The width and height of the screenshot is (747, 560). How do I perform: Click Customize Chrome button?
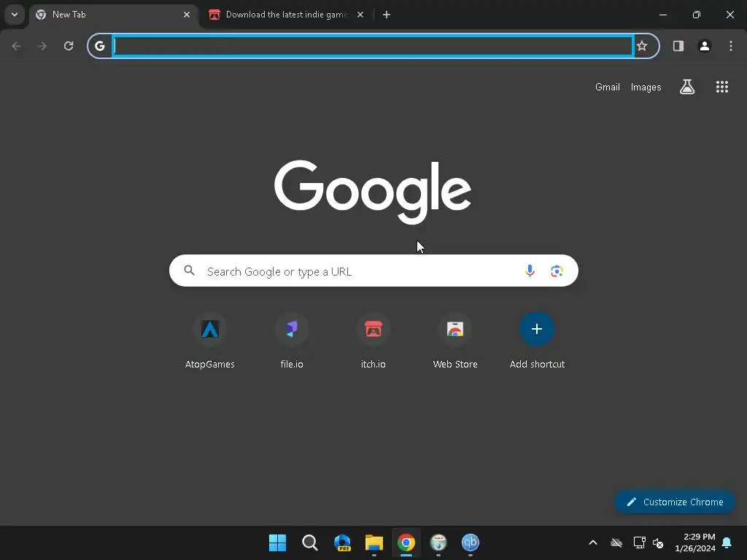point(675,502)
